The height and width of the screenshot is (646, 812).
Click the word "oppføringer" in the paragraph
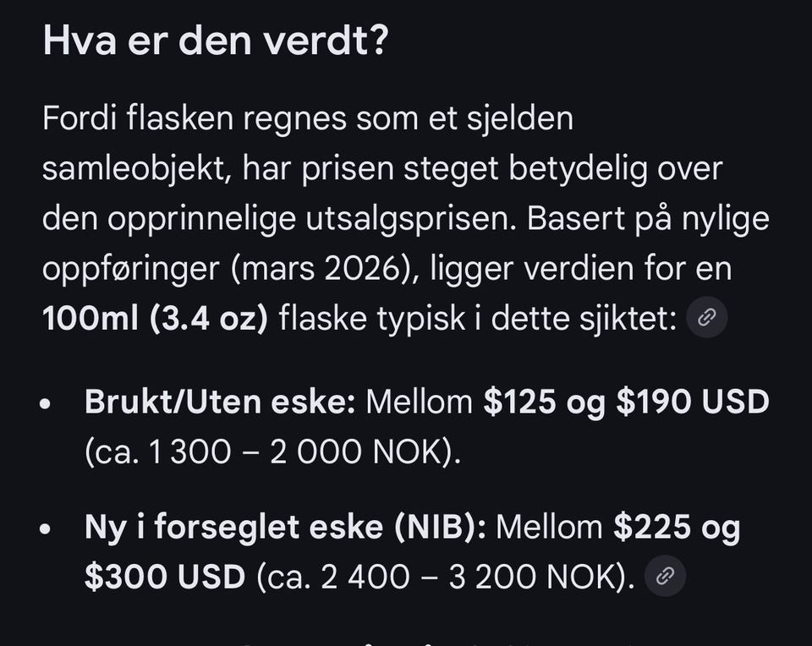131,270
